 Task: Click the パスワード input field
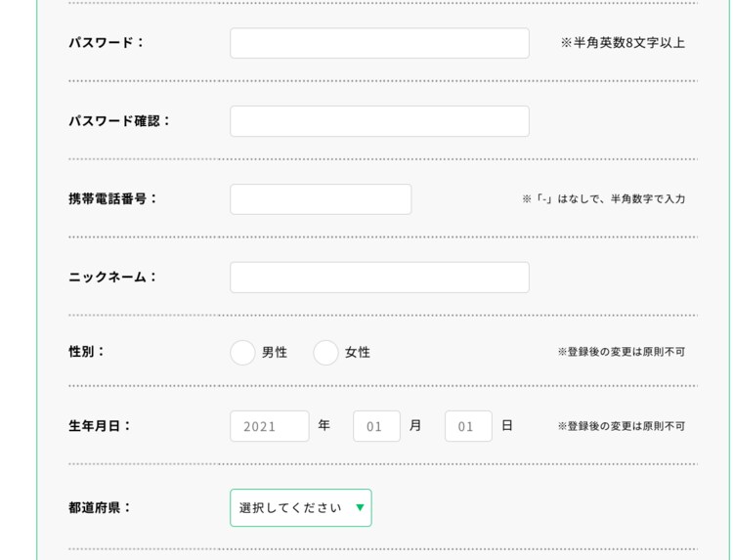pyautogui.click(x=379, y=43)
